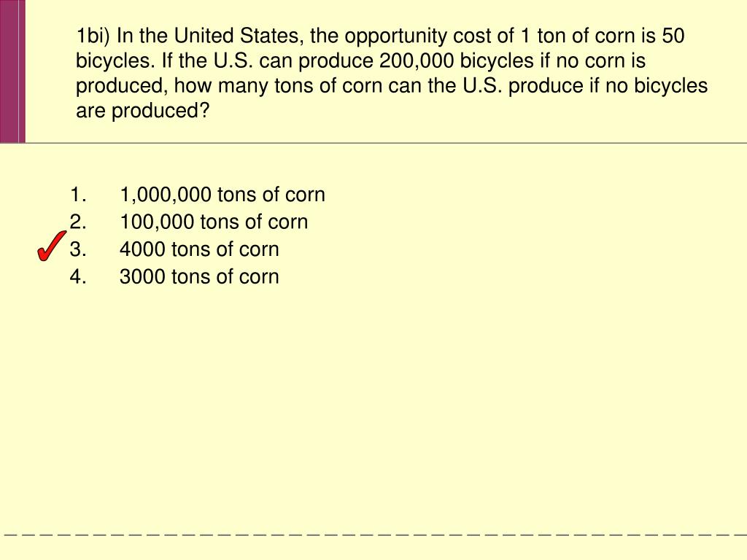
Task: Select answer "1,000,000 tons of corn"
Action: click(222, 195)
